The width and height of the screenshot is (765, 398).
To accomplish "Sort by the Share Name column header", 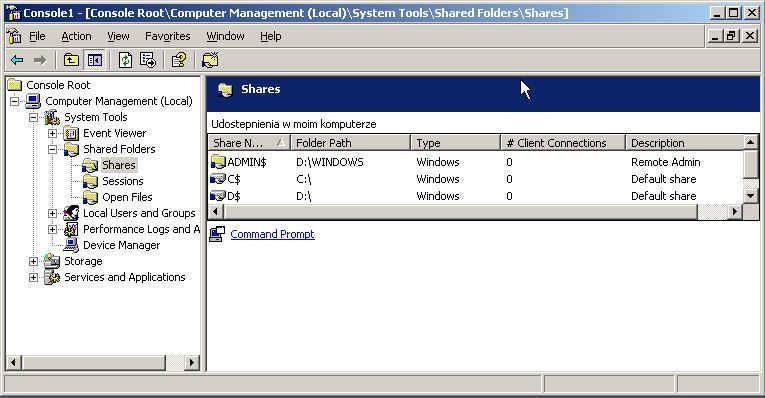I will point(249,143).
